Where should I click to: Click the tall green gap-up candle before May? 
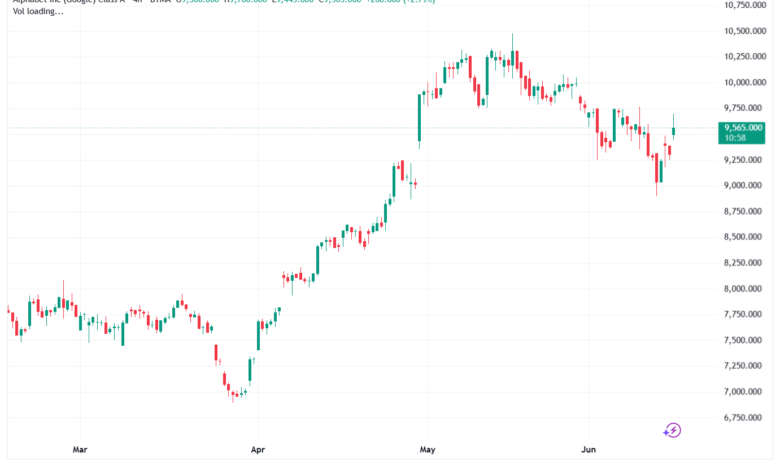tap(419, 118)
